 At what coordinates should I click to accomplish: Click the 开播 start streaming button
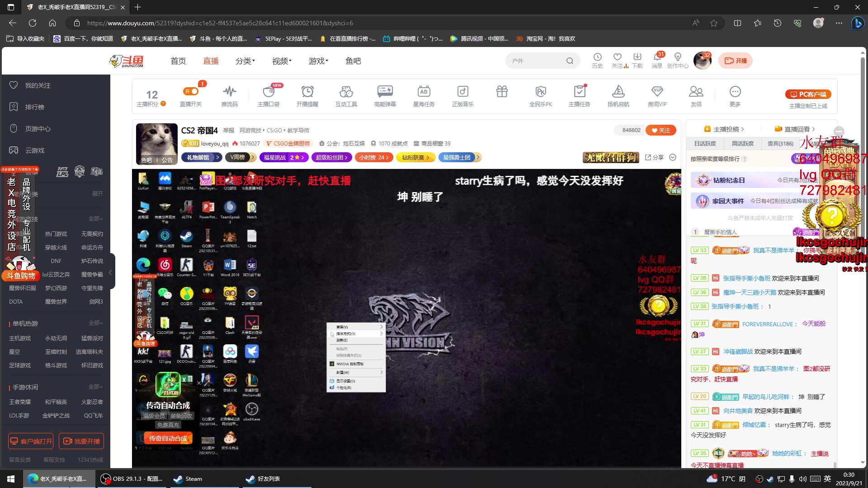[736, 61]
